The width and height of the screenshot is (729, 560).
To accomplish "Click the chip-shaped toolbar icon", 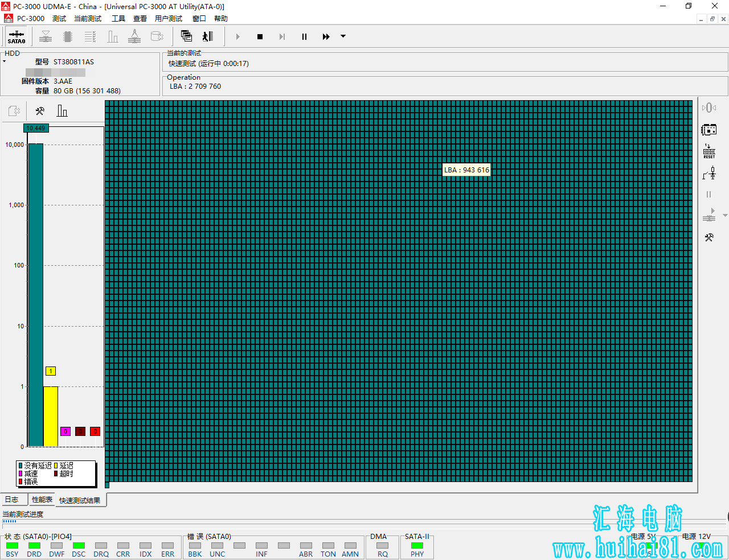I will pyautogui.click(x=68, y=37).
